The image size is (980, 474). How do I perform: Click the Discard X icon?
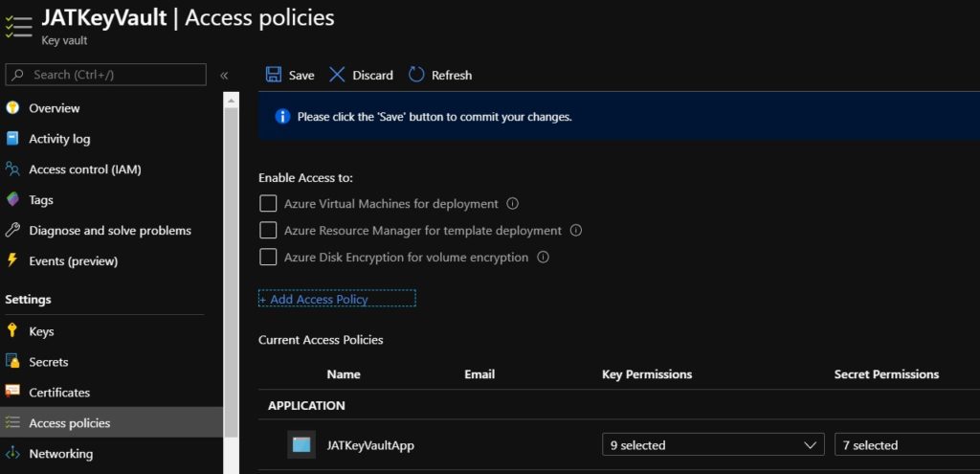pyautogui.click(x=337, y=75)
